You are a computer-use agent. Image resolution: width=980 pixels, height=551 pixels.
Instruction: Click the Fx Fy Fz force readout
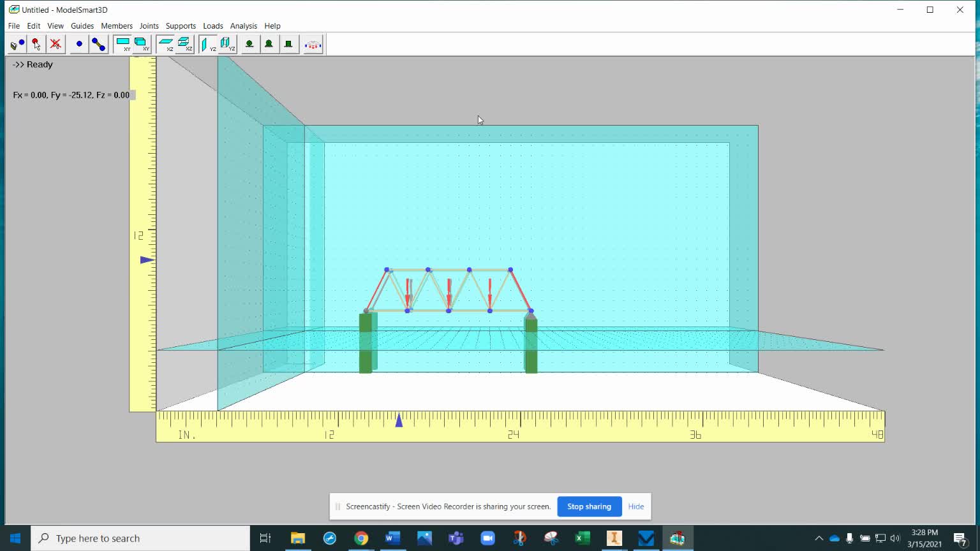pyautogui.click(x=71, y=95)
